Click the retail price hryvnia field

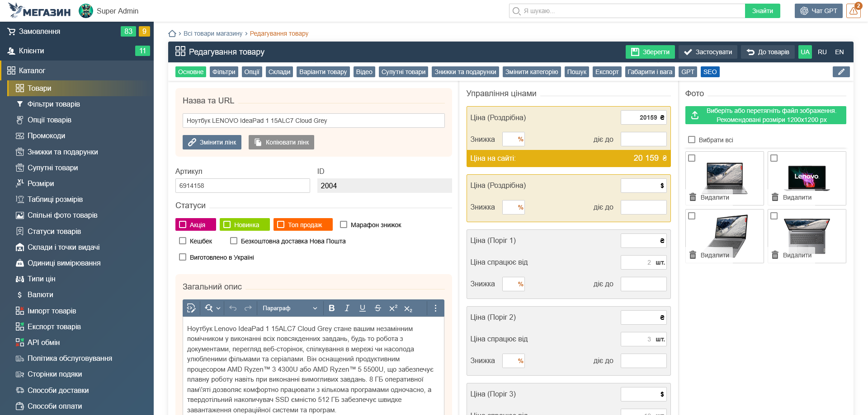tap(644, 117)
